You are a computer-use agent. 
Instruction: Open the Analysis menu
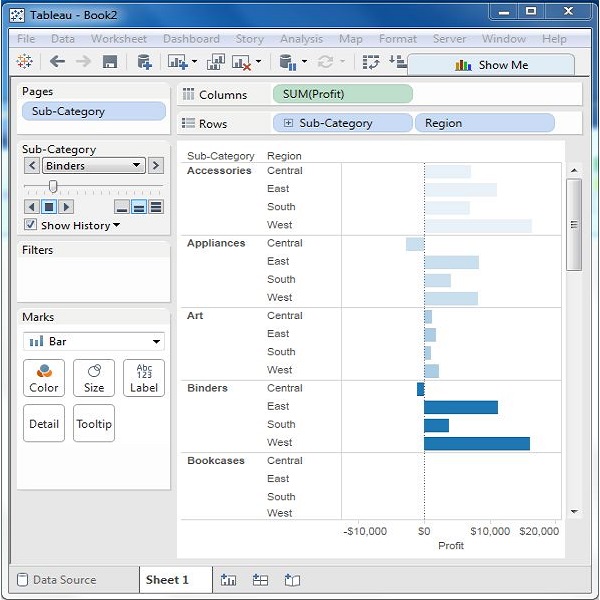click(x=301, y=39)
